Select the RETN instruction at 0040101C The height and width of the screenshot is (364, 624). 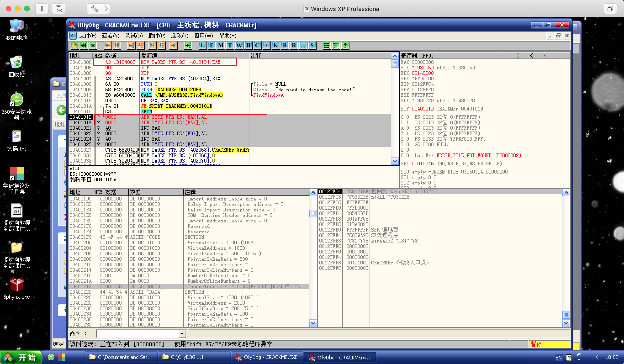146,111
